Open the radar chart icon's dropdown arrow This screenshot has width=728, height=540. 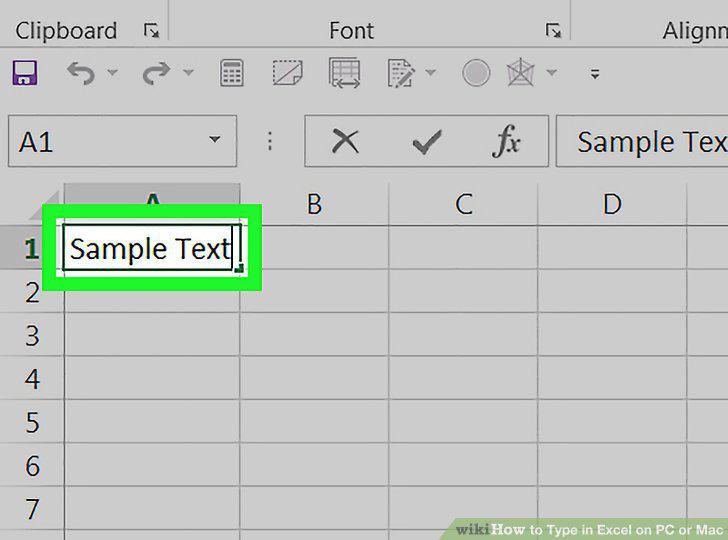click(552, 72)
